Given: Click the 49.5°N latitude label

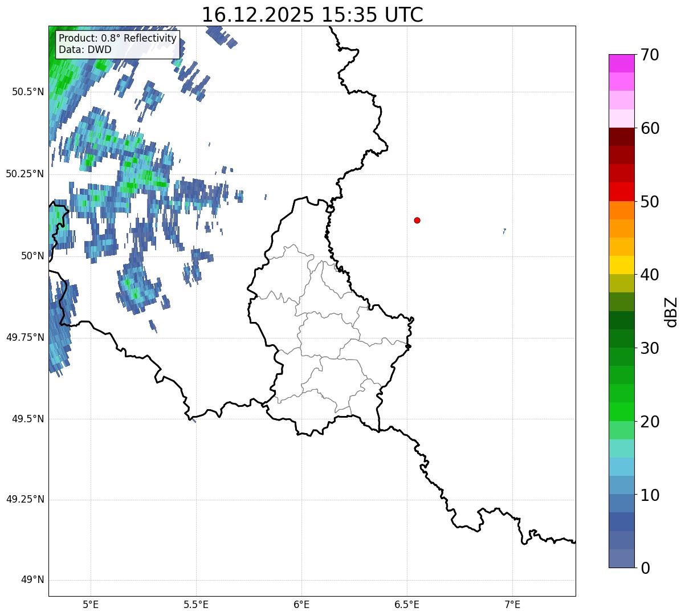Looking at the screenshot, I should 28,419.
